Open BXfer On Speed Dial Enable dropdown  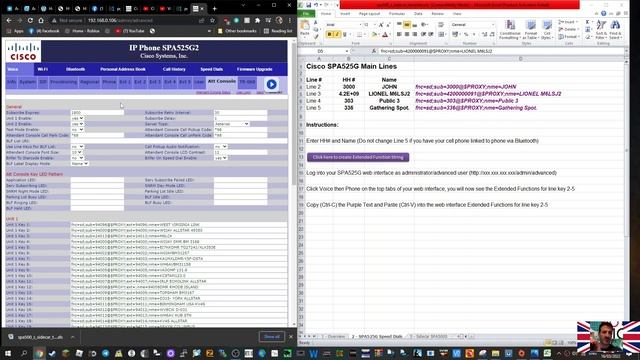pos(220,158)
